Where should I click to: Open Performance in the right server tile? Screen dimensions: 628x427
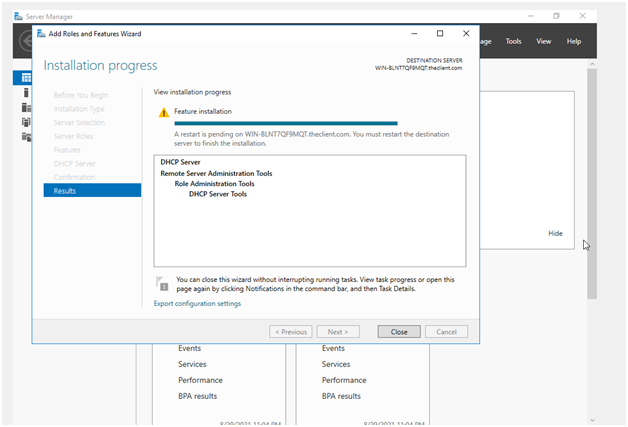click(344, 380)
